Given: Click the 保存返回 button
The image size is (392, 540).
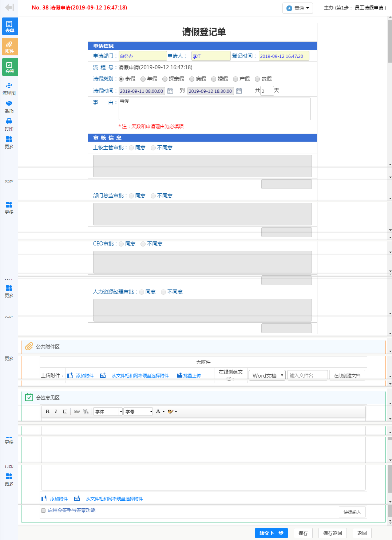Looking at the screenshot, I should click(x=332, y=533).
